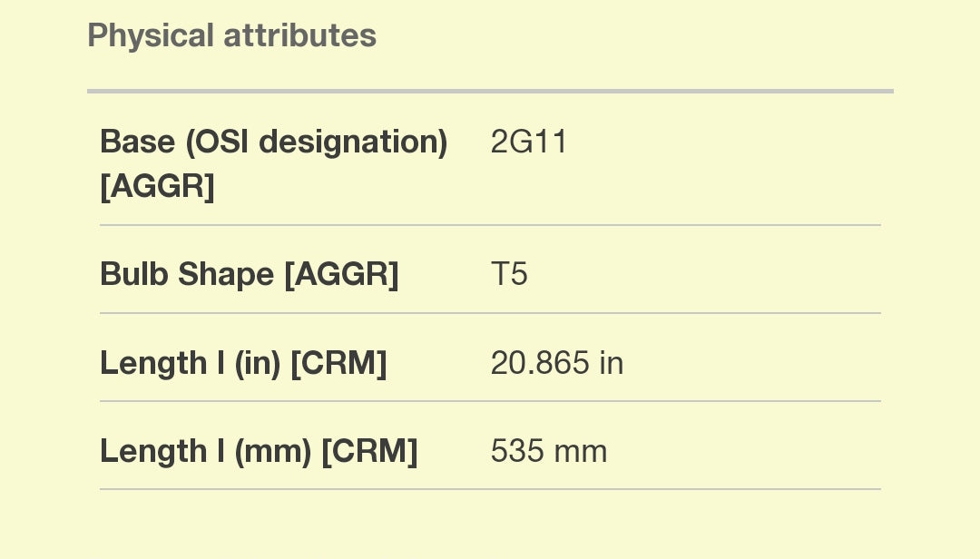Click the [CRM] tag in the millimeter row
The image size is (980, 559).
(x=369, y=451)
